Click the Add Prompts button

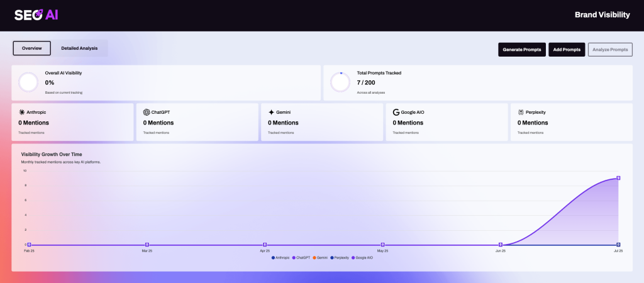point(567,50)
